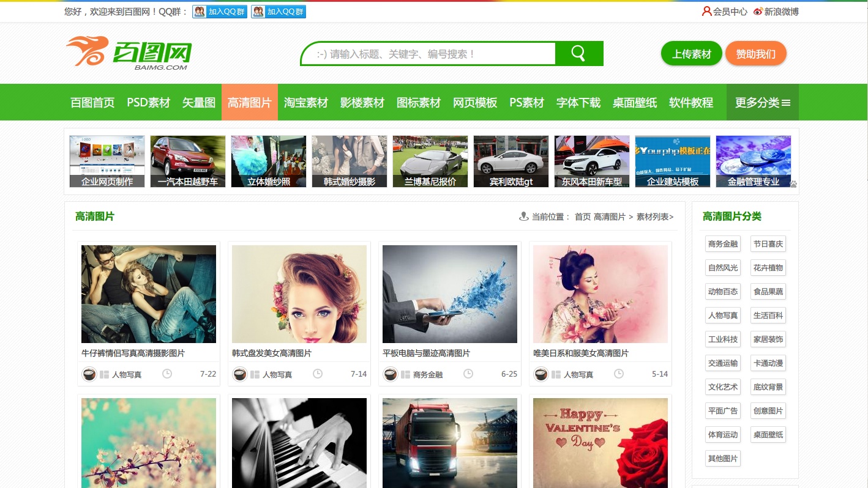Open 图标素材 nav item
868x488 pixels.
(x=419, y=102)
